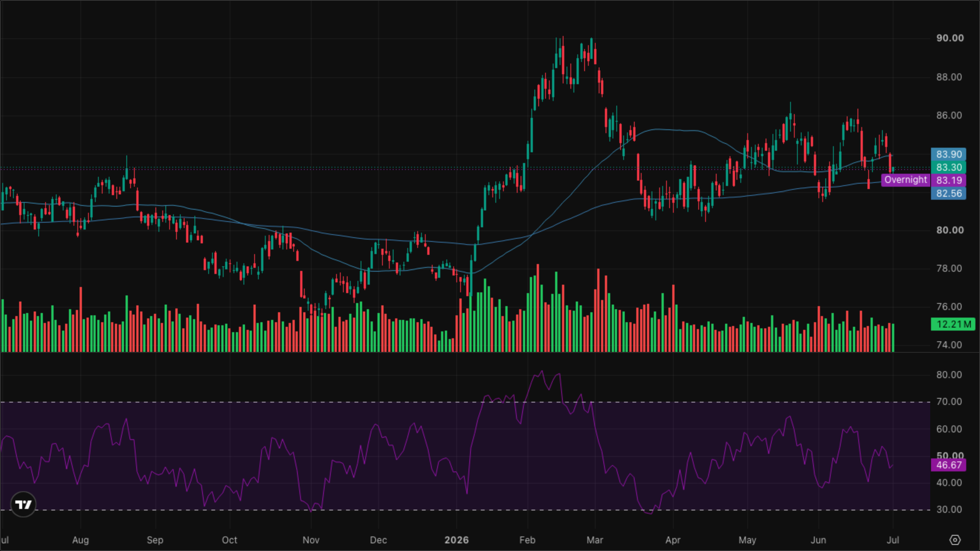
Task: Select the 83.90 moving average price tag
Action: (x=949, y=154)
